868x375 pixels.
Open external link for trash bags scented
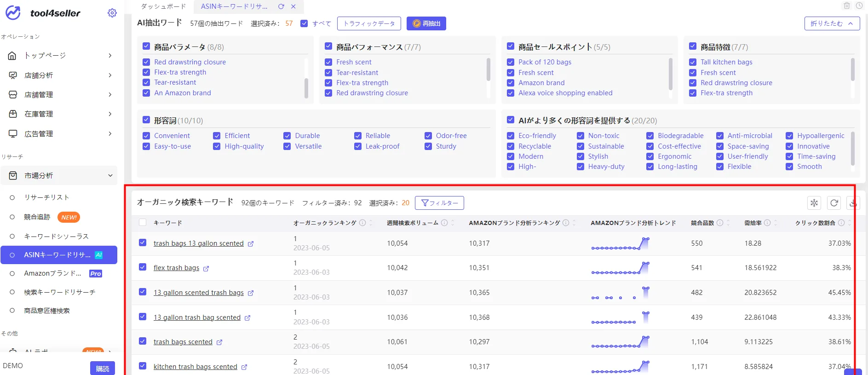[x=219, y=342]
